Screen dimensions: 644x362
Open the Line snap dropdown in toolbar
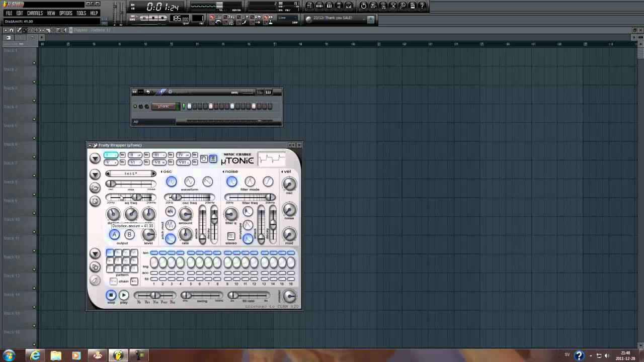pos(288,18)
